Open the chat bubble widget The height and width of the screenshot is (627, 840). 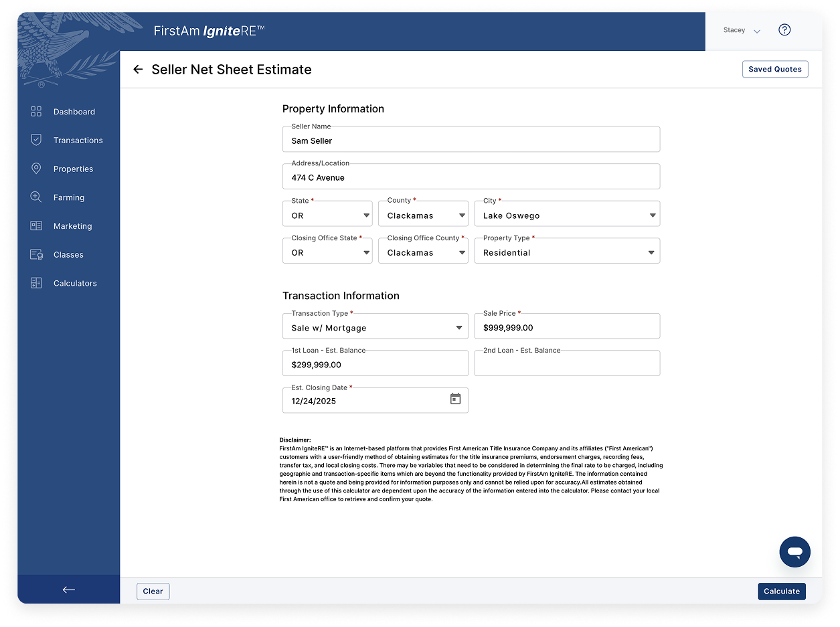pyautogui.click(x=794, y=552)
